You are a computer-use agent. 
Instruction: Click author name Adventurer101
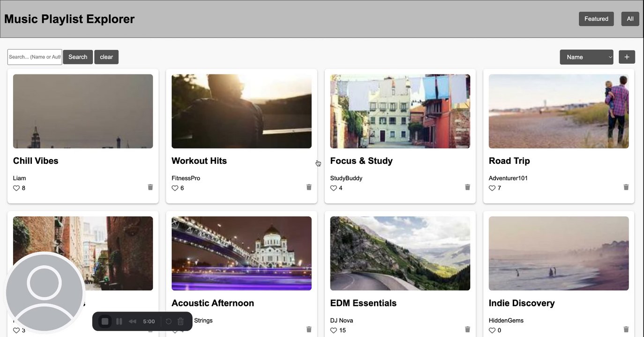pos(509,178)
